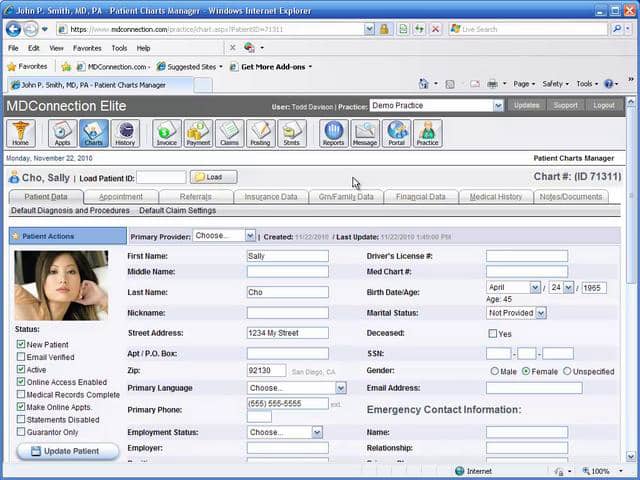Check Medical Records Complete checkbox
Image resolution: width=640 pixels, height=480 pixels.
(21, 394)
